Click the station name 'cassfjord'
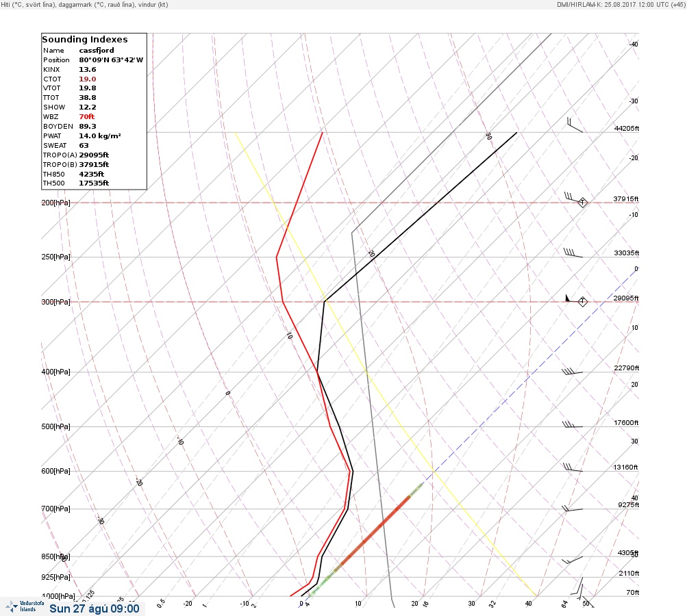The height and width of the screenshot is (616, 687). coord(97,51)
